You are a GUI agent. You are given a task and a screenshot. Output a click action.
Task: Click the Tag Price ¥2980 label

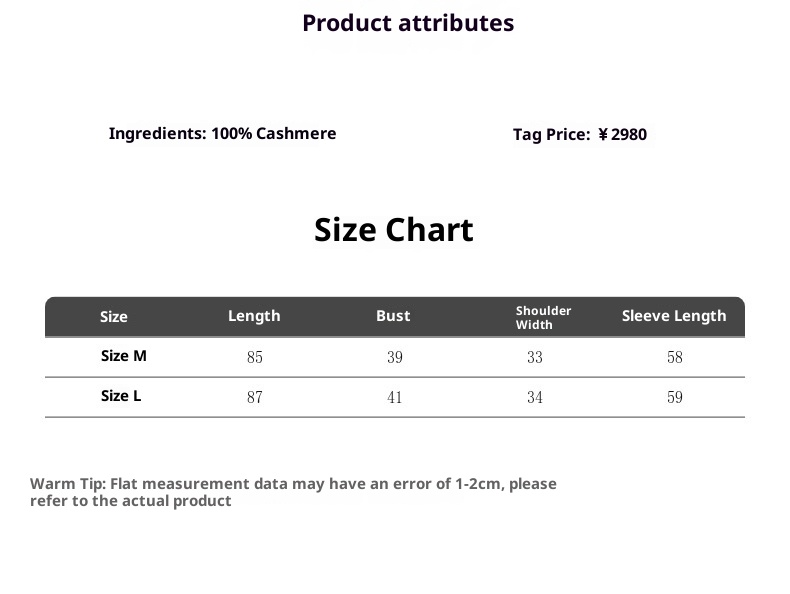tap(580, 135)
